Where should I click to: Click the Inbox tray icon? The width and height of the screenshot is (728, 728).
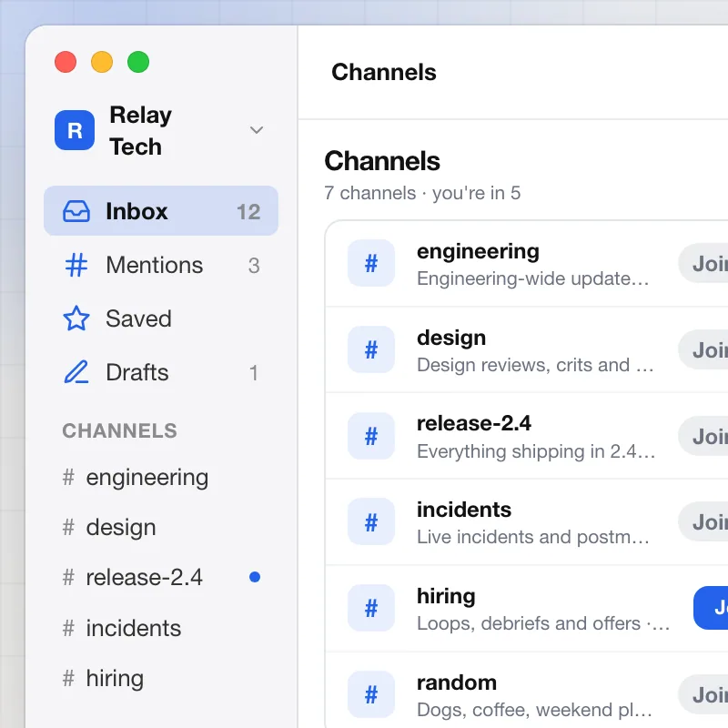click(76, 211)
